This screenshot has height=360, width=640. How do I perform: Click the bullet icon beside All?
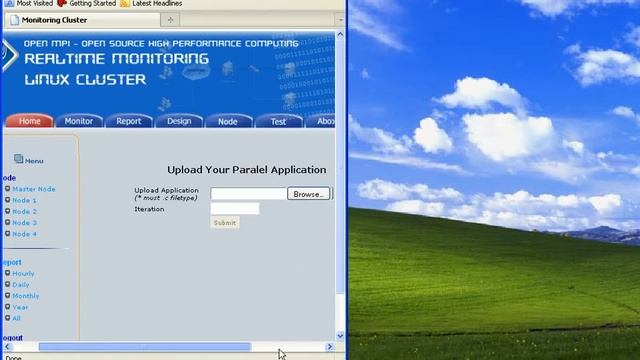click(x=7, y=318)
